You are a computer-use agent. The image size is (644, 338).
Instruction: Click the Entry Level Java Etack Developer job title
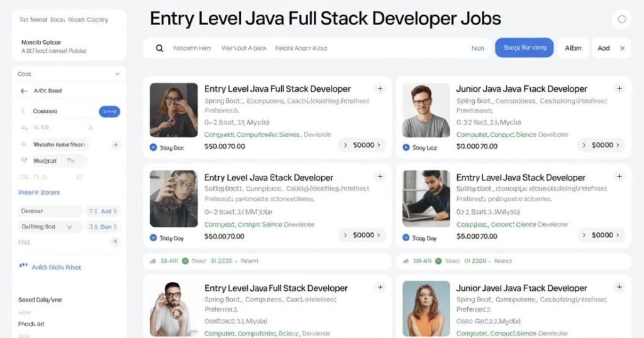269,178
